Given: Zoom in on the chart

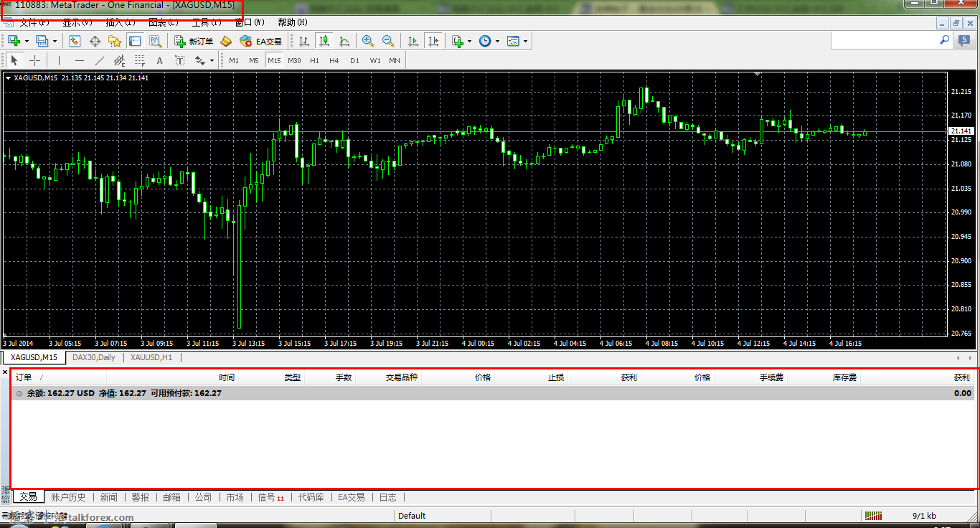Looking at the screenshot, I should click(368, 41).
